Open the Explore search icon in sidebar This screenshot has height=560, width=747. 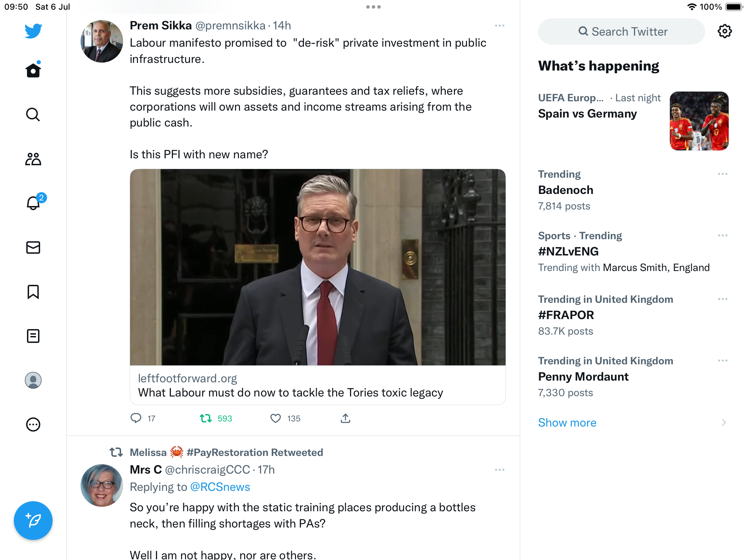[x=33, y=115]
